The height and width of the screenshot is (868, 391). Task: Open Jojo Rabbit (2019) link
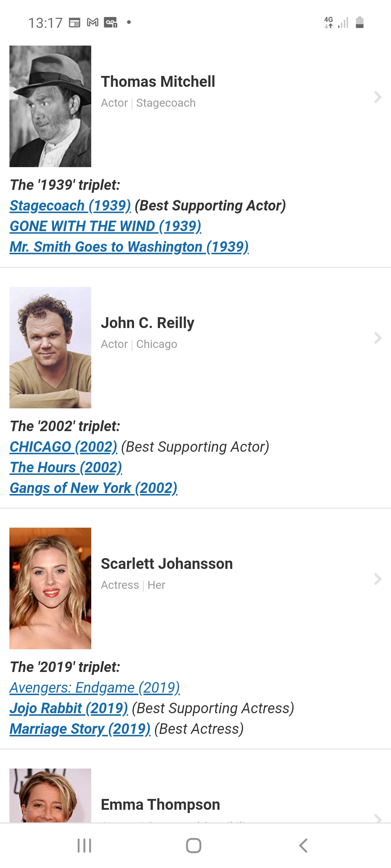tap(69, 708)
